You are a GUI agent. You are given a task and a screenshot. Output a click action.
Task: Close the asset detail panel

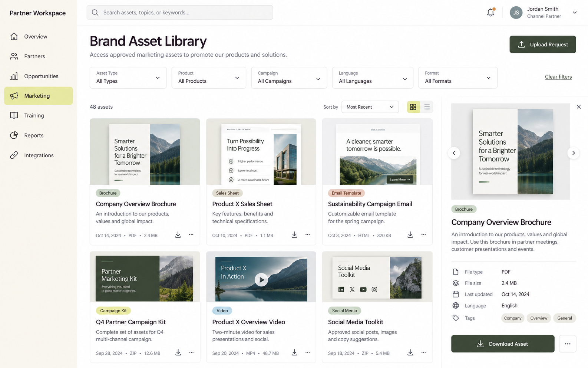579,107
